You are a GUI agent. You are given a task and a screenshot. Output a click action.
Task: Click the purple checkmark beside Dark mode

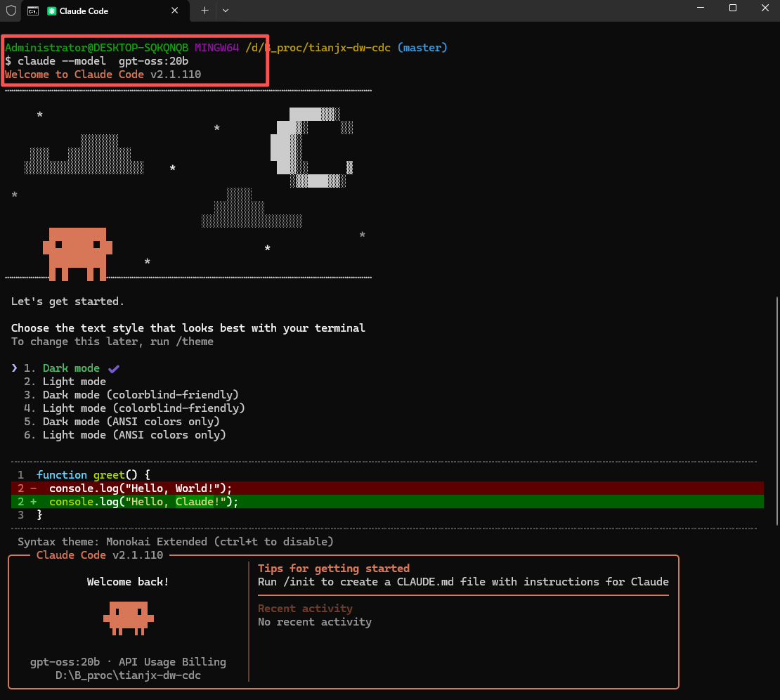(x=114, y=369)
